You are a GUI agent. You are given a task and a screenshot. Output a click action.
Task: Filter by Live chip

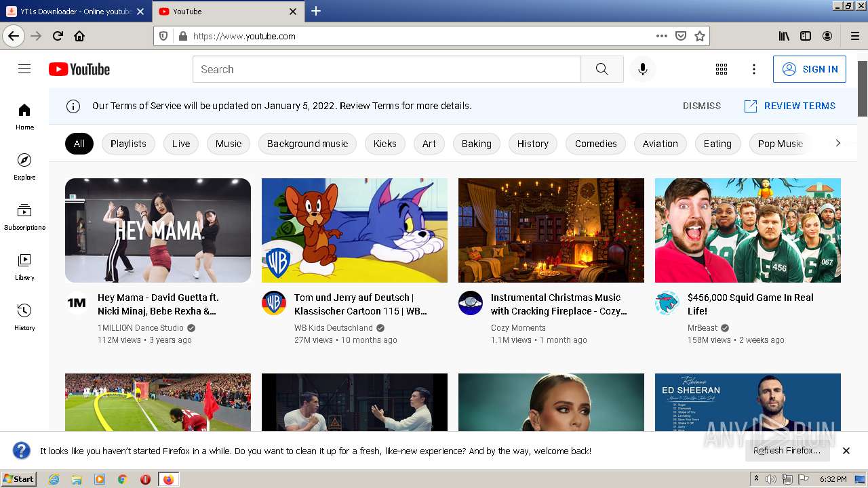pyautogui.click(x=181, y=144)
